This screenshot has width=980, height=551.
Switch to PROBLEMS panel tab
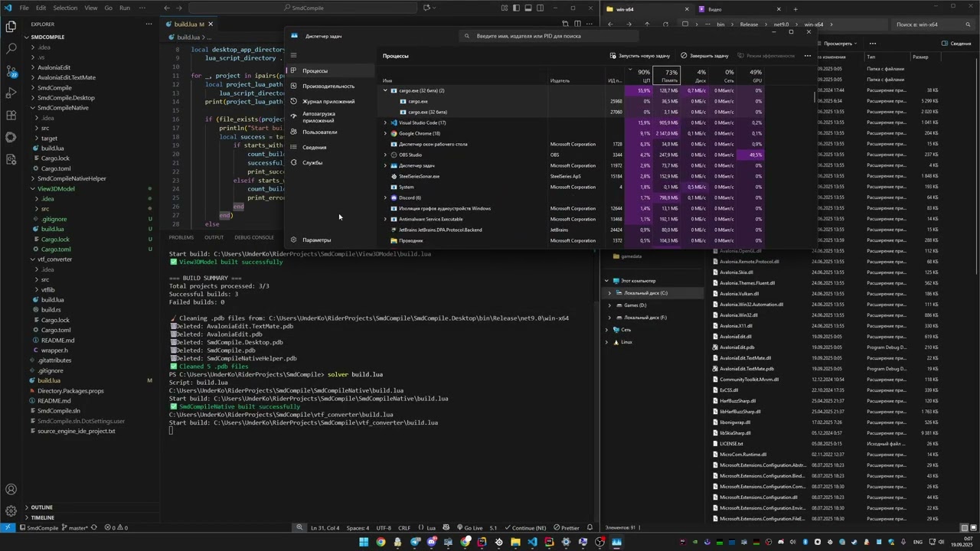click(181, 237)
